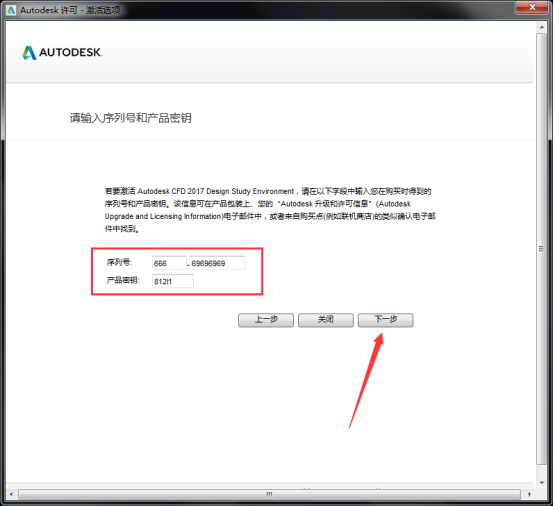Close the Autodesk license dialog window
The image size is (554, 506).
click(x=532, y=7)
